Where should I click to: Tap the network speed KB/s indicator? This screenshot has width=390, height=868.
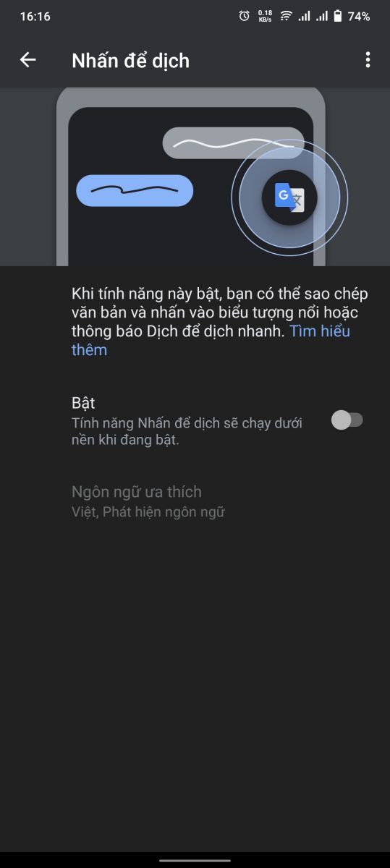265,16
